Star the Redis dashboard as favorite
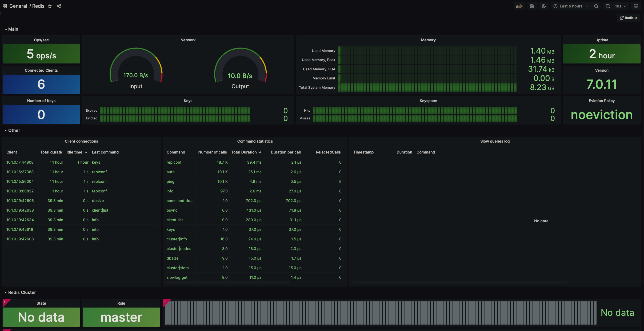644x331 pixels. (50, 6)
